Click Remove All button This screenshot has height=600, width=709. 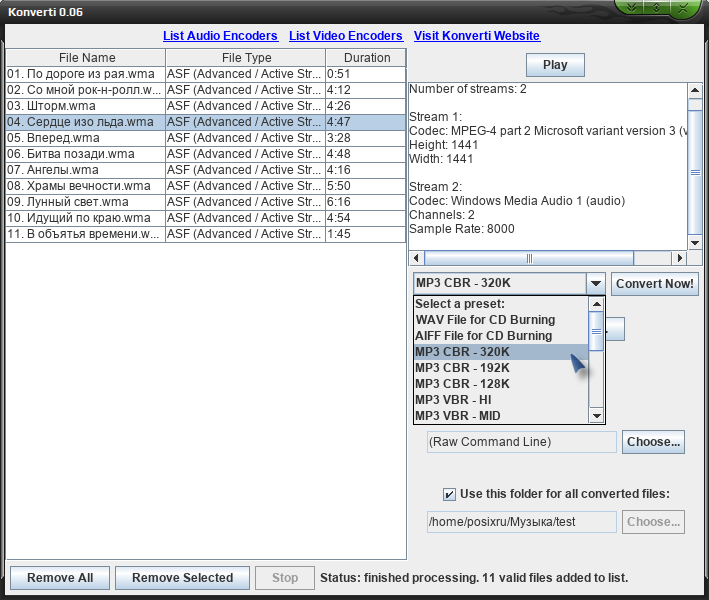[x=60, y=578]
